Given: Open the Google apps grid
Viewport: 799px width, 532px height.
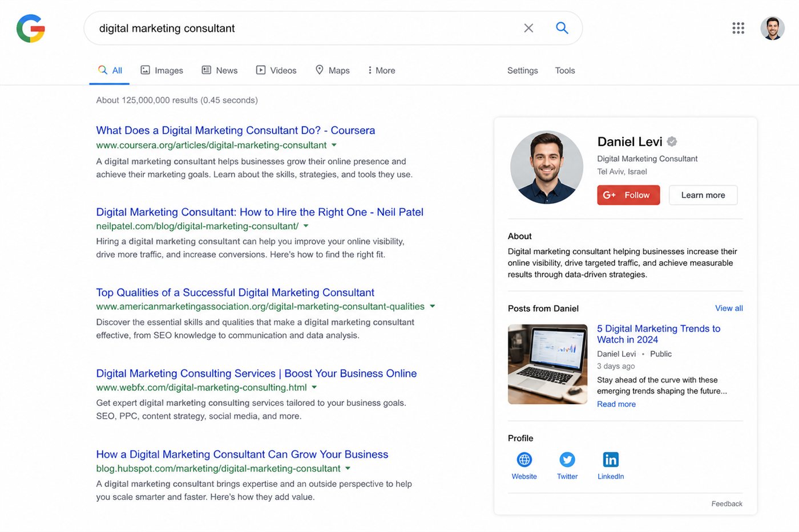Looking at the screenshot, I should point(738,28).
